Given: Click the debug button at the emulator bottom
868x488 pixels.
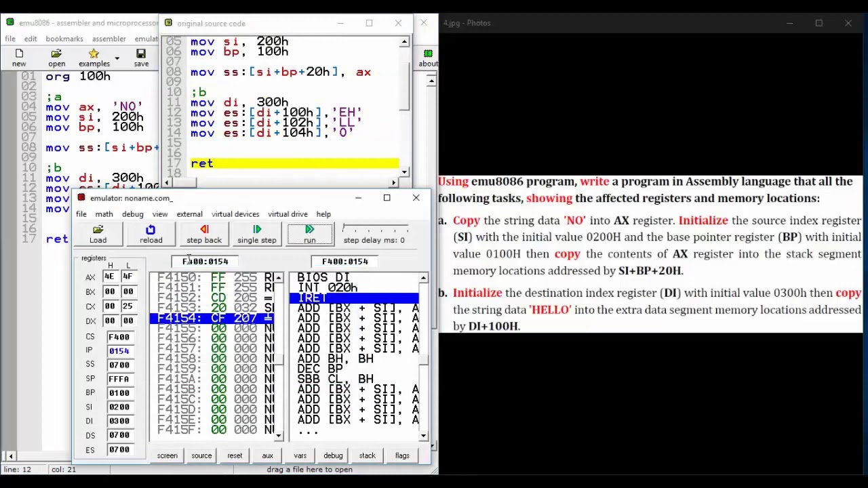Looking at the screenshot, I should [x=333, y=455].
